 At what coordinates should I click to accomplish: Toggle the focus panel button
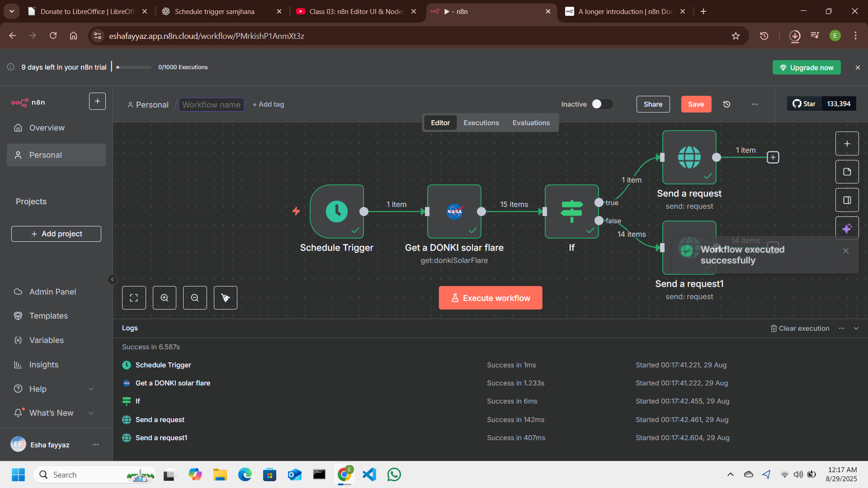[x=847, y=200]
